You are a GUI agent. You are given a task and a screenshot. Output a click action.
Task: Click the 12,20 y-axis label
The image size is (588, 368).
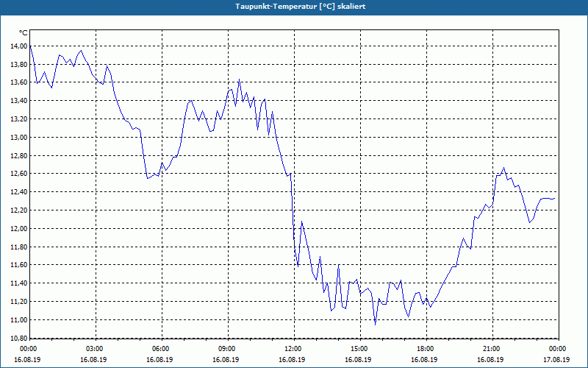[x=19, y=210]
